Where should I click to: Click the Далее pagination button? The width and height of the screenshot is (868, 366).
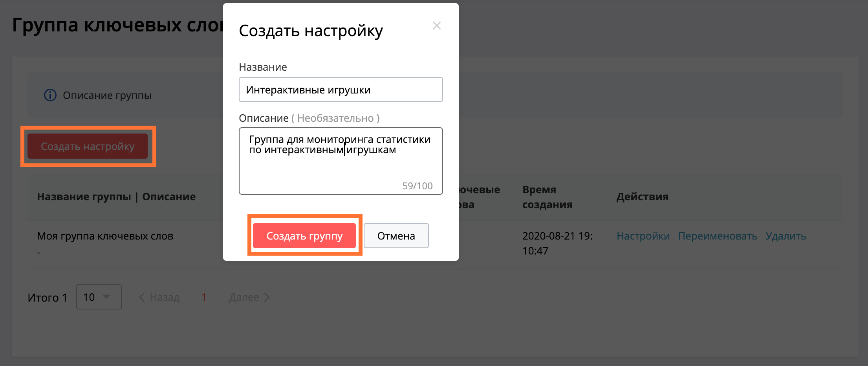249,297
